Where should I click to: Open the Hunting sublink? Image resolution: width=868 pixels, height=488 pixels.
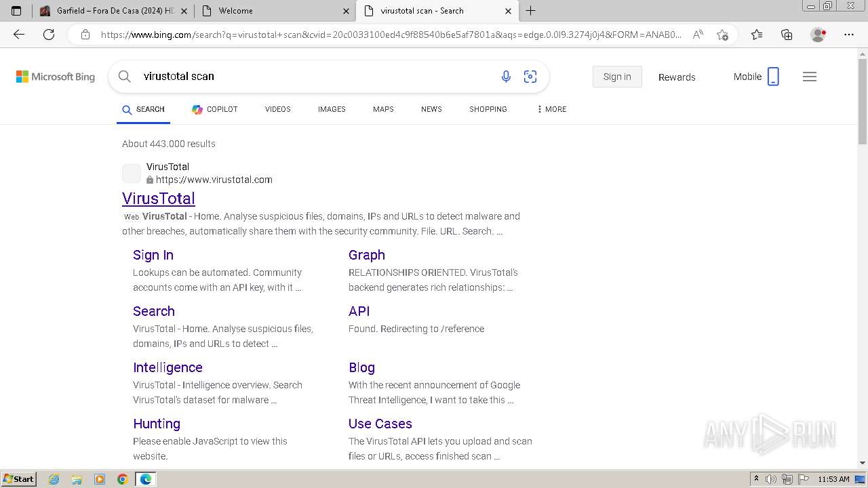pos(157,424)
